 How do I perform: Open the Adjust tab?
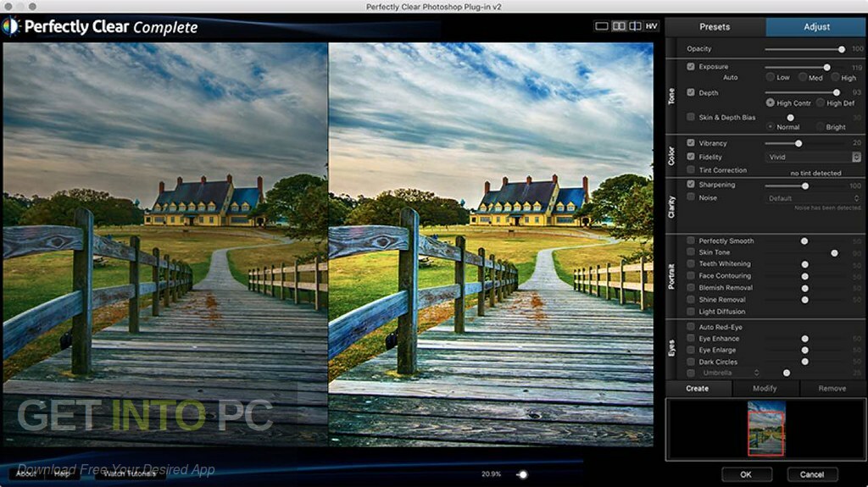pyautogui.click(x=816, y=26)
